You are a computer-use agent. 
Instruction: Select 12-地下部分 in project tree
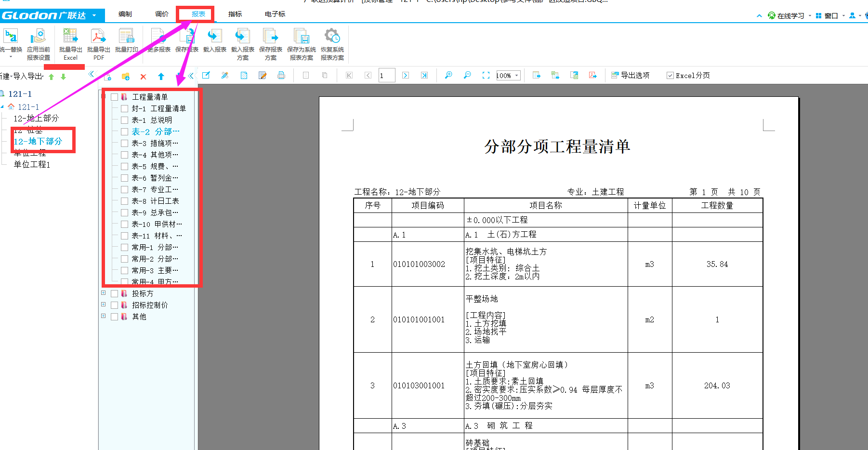[38, 141]
